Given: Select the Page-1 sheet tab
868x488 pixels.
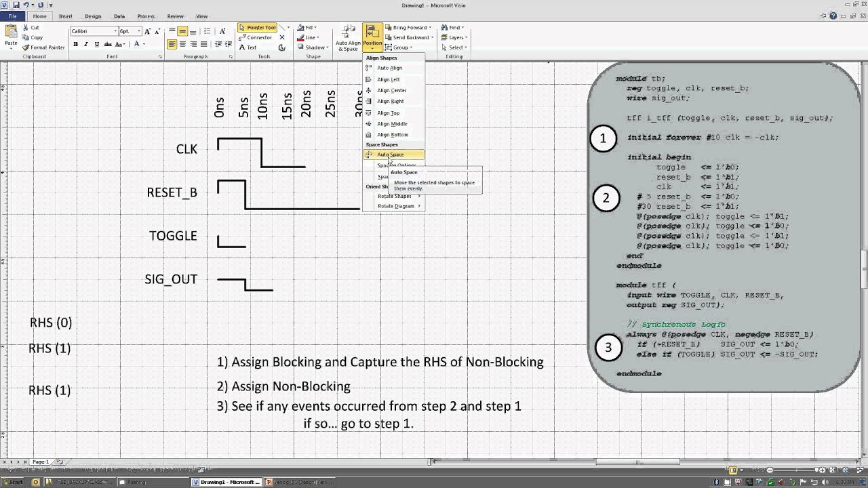Looking at the screenshot, I should [x=40, y=462].
